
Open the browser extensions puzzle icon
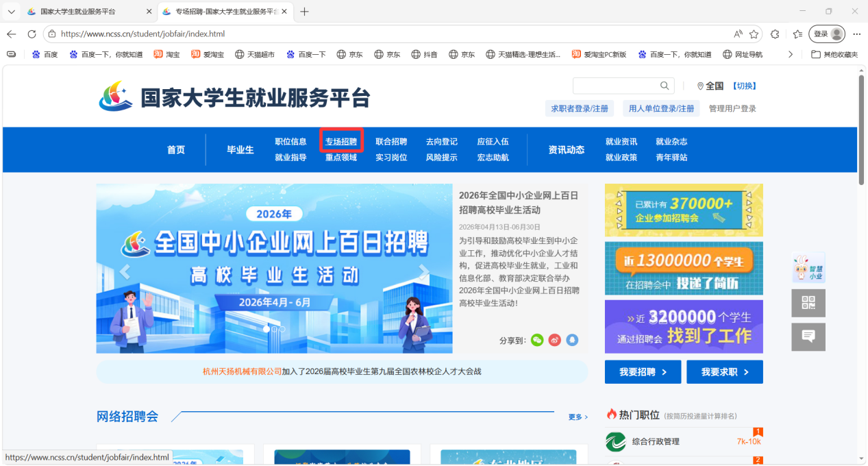pyautogui.click(x=775, y=34)
